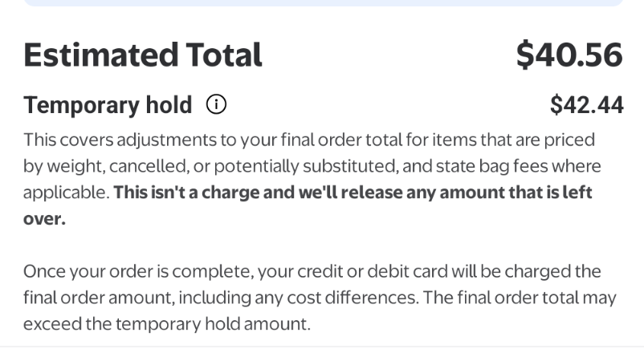
Task: Click the $40.56 estimated total amount
Action: [569, 55]
